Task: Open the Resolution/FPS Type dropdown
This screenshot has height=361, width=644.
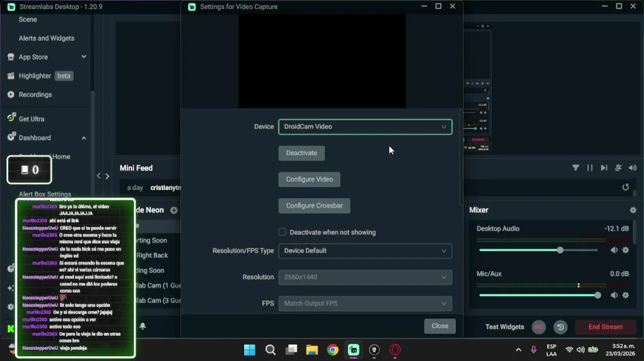Action: pos(365,251)
